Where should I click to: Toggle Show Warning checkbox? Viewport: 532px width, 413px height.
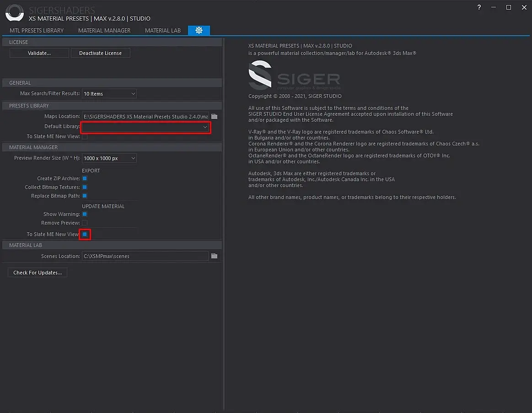tap(85, 214)
